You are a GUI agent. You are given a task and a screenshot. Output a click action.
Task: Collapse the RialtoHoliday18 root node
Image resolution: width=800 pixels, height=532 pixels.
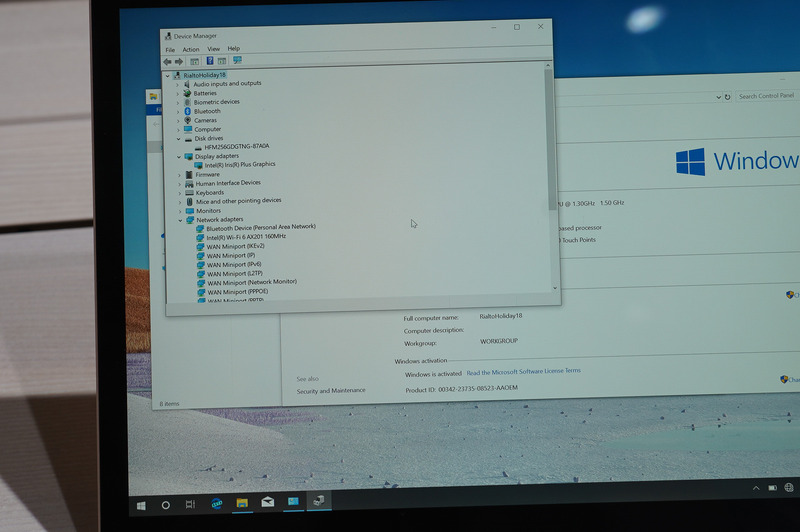[167, 76]
